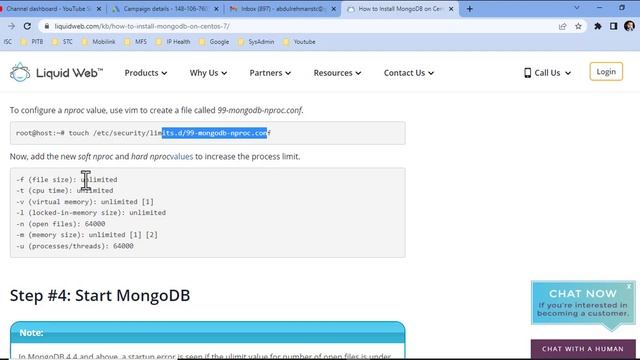Open the PITB bookmark folder
Viewport: 640px width, 360px height.
(x=32, y=42)
